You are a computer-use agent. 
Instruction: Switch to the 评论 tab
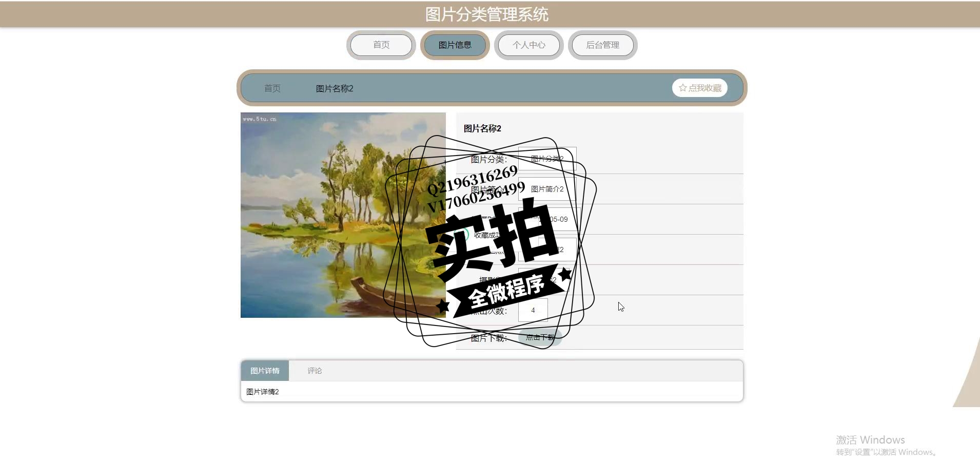pyautogui.click(x=315, y=371)
